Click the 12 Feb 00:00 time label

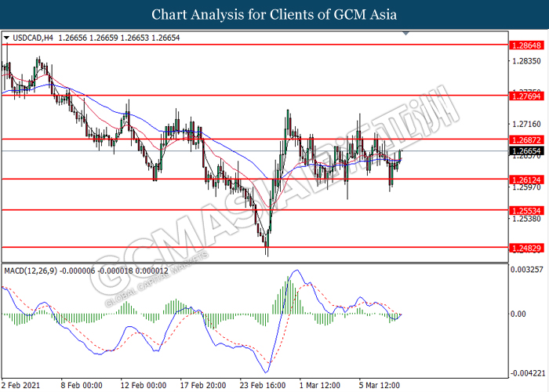coord(144,385)
